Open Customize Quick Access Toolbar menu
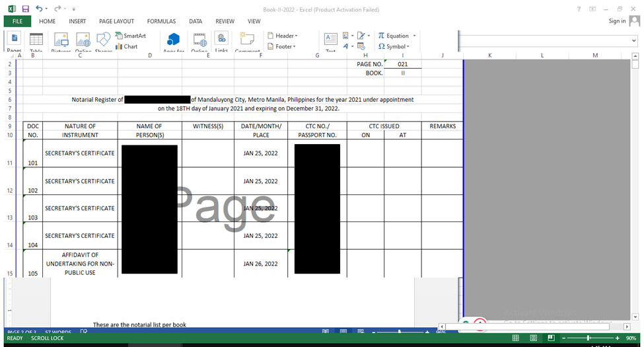This screenshot has width=644, height=347. [x=74, y=9]
